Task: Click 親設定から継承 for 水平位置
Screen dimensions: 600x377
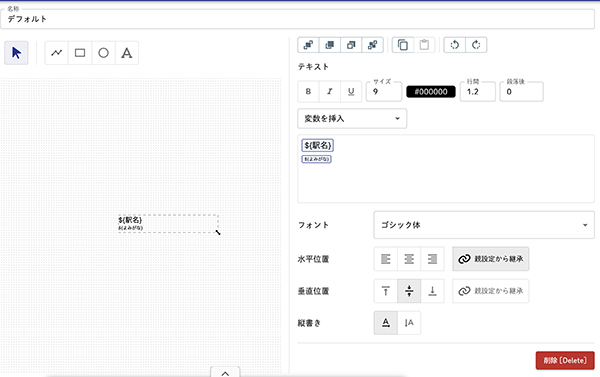Action: pos(491,259)
